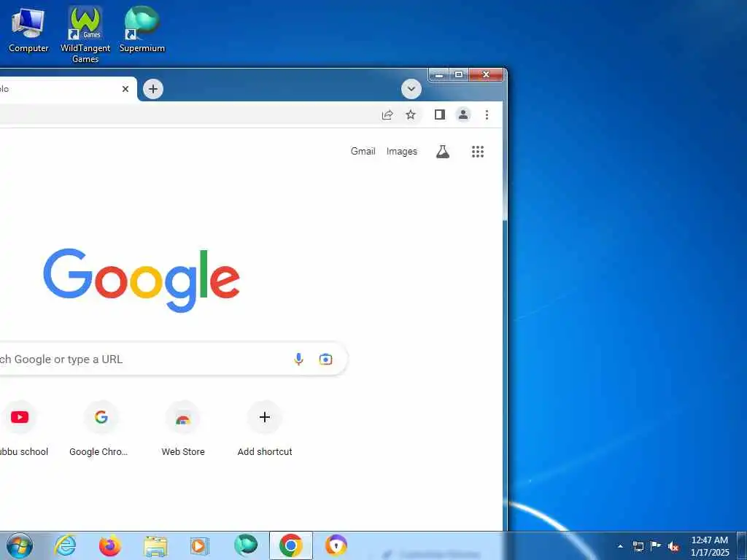Open Windows Explorer from the taskbar
The image size is (747, 560).
coord(155,546)
